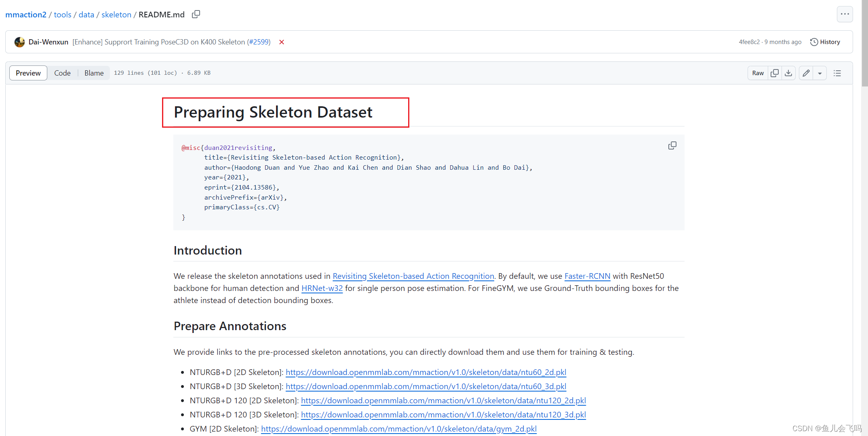
Task: Dismiss the commit message banner
Action: [x=282, y=42]
